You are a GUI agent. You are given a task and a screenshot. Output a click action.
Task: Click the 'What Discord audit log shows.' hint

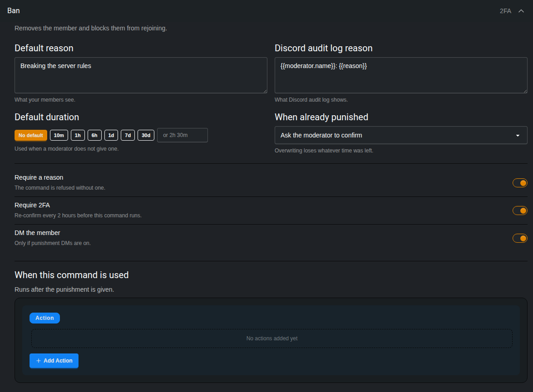pyautogui.click(x=311, y=99)
